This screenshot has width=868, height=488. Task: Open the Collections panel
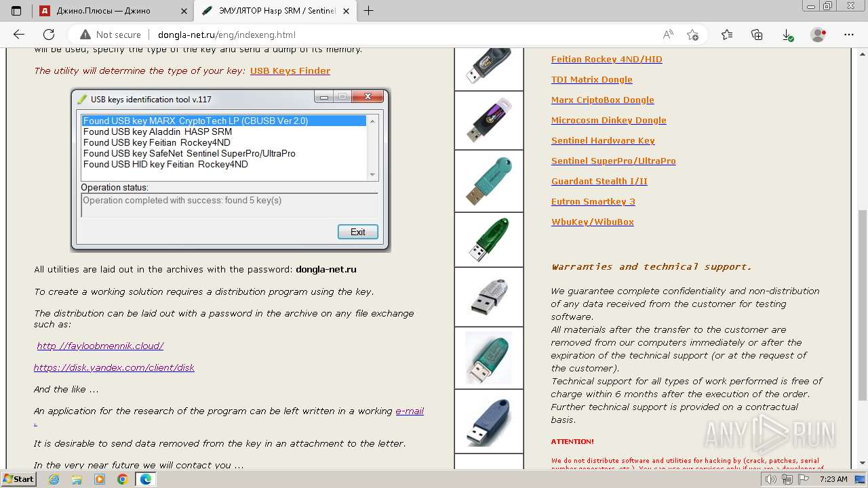point(757,35)
